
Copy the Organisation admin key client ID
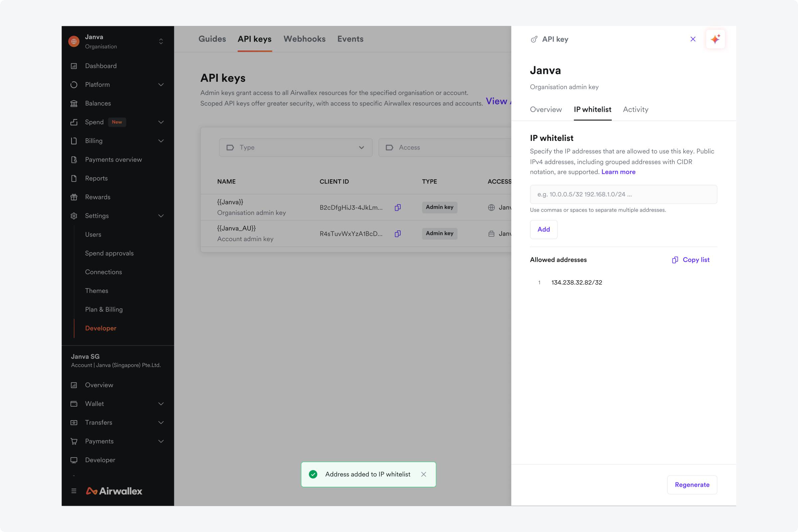(397, 207)
